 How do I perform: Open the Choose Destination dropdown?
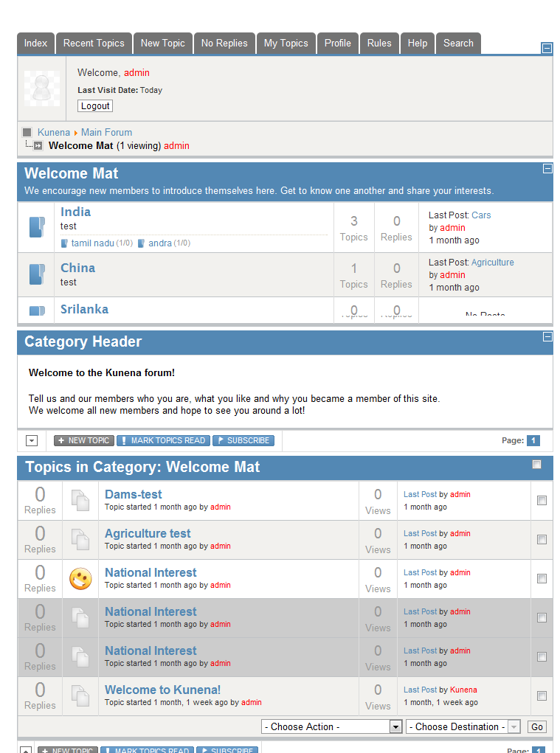[463, 726]
